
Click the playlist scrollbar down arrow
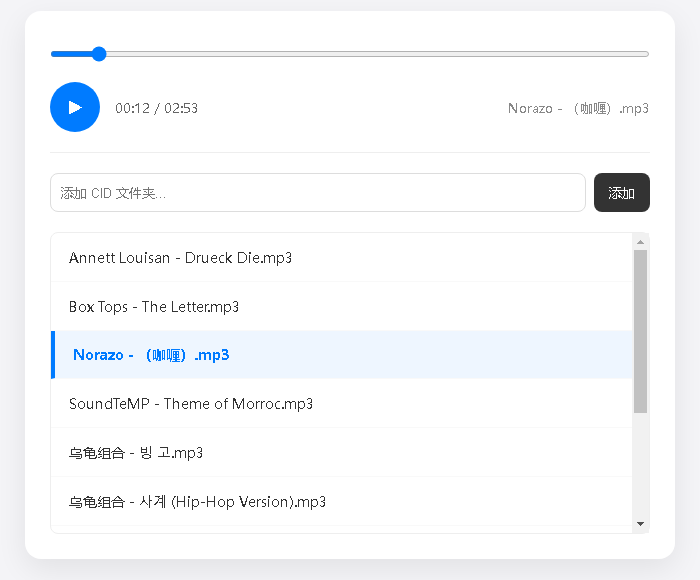[x=640, y=524]
